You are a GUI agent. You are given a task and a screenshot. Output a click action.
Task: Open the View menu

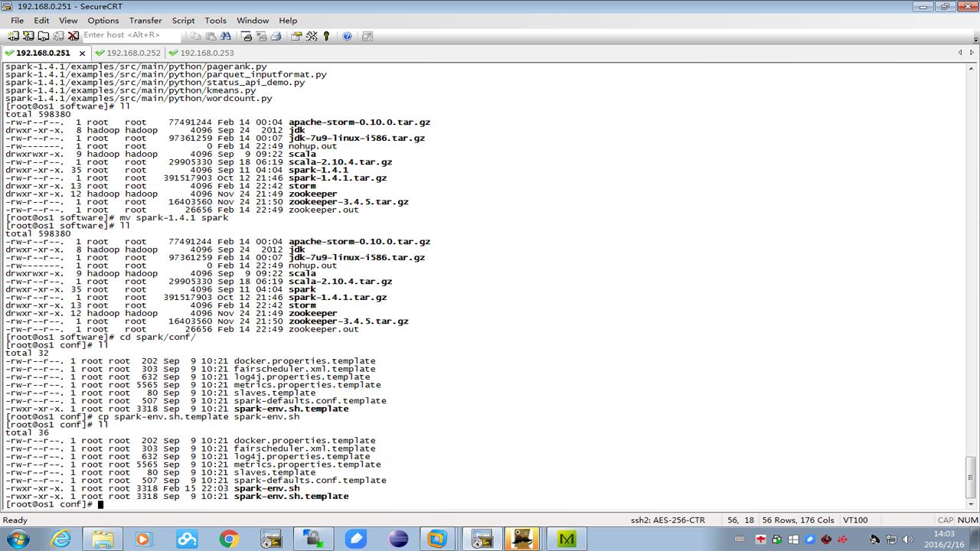[x=68, y=21]
